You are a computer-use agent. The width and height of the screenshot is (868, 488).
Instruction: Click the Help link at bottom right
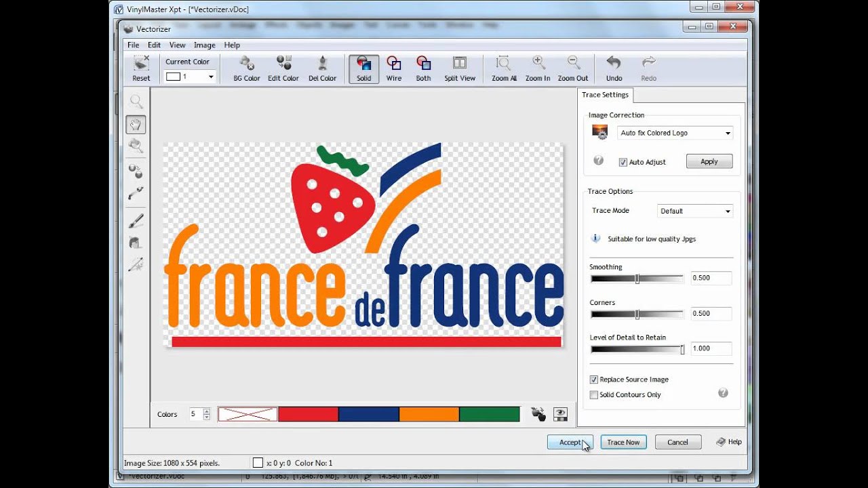(x=729, y=442)
